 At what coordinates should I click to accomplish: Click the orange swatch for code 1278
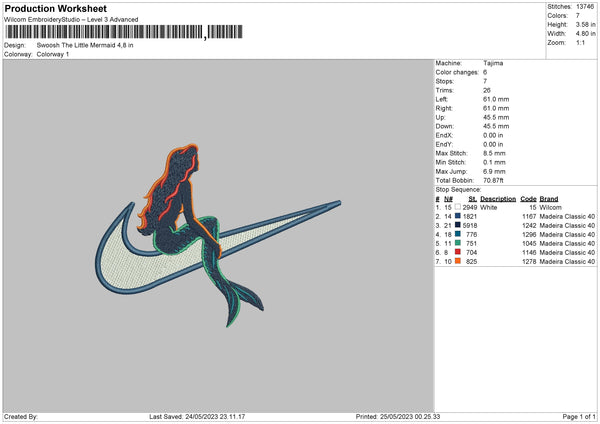pos(458,261)
